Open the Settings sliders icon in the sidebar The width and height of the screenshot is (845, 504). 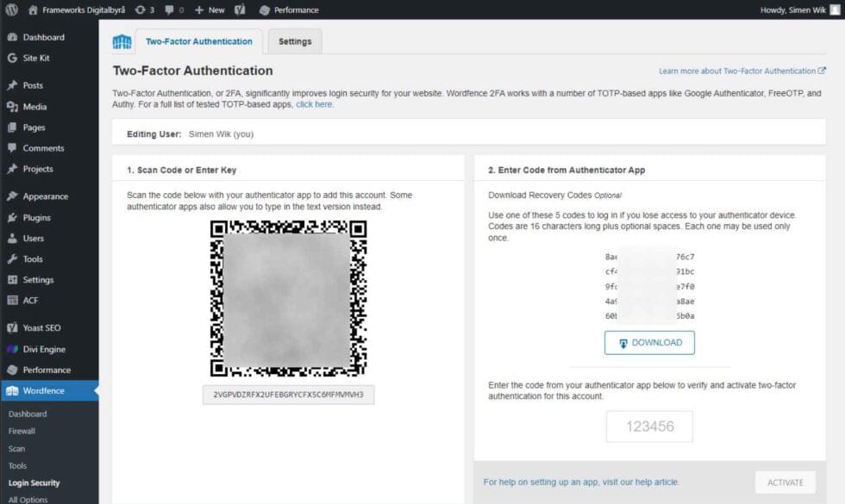[12, 279]
